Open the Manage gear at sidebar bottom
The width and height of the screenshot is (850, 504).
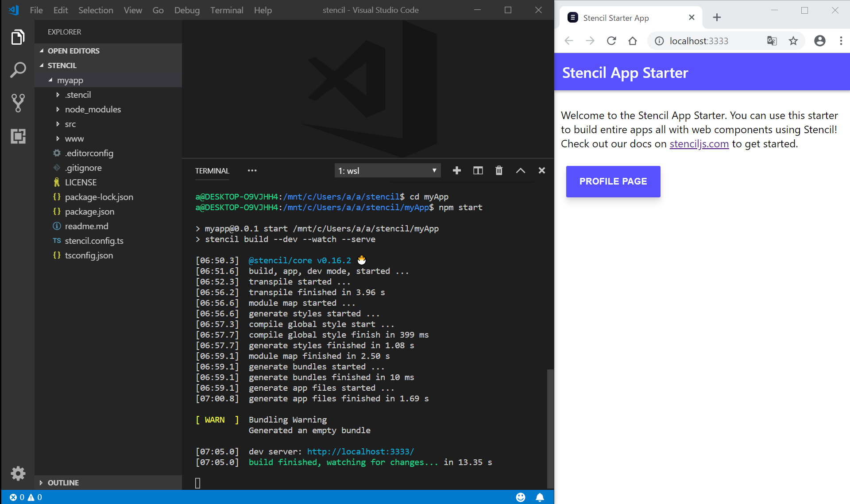pyautogui.click(x=18, y=473)
